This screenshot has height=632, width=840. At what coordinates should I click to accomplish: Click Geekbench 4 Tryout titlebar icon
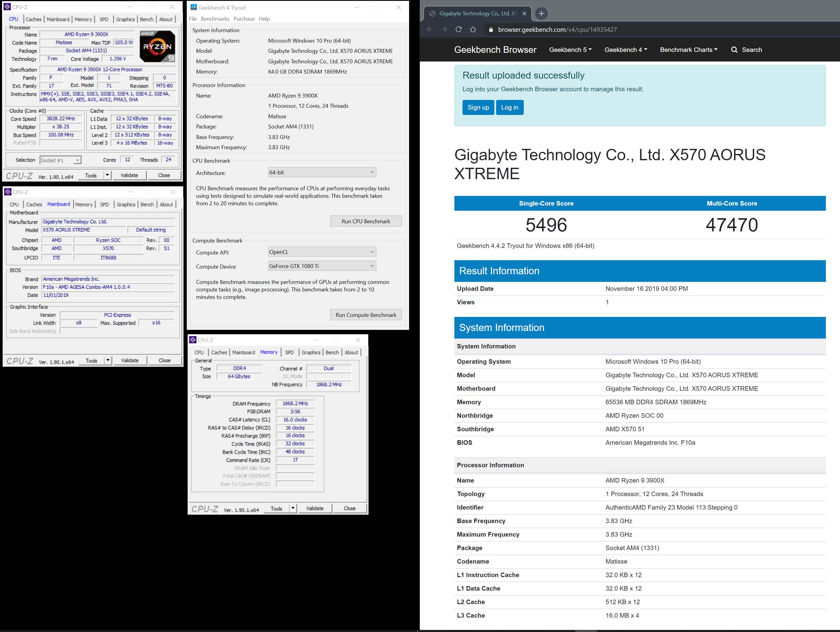193,7
